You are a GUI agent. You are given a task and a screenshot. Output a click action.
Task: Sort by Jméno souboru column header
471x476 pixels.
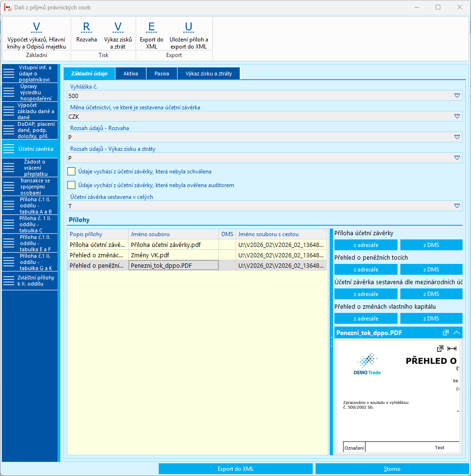coord(174,234)
